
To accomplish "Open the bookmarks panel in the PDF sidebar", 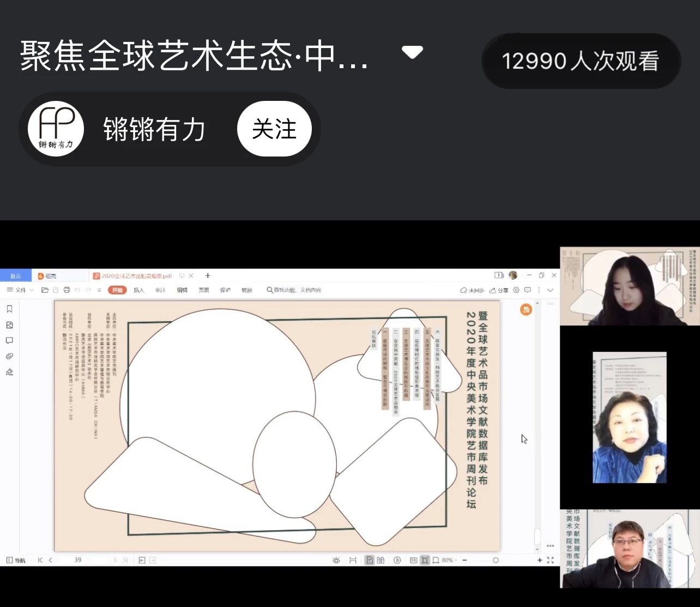I will point(9,309).
